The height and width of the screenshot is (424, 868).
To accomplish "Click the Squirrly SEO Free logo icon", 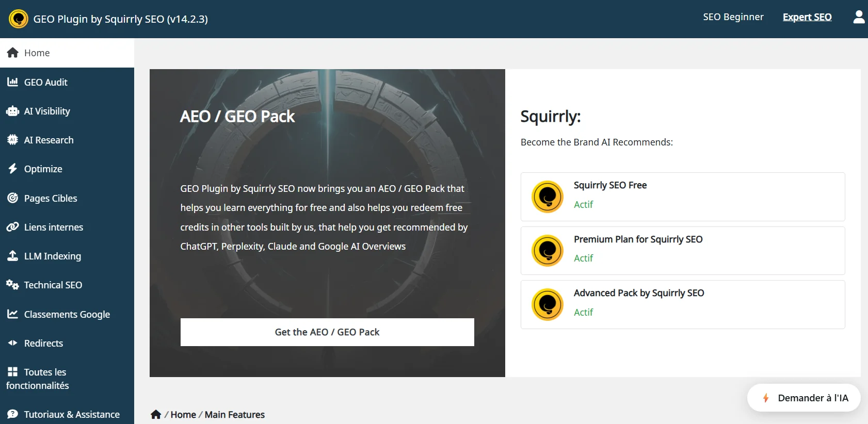I will 548,197.
